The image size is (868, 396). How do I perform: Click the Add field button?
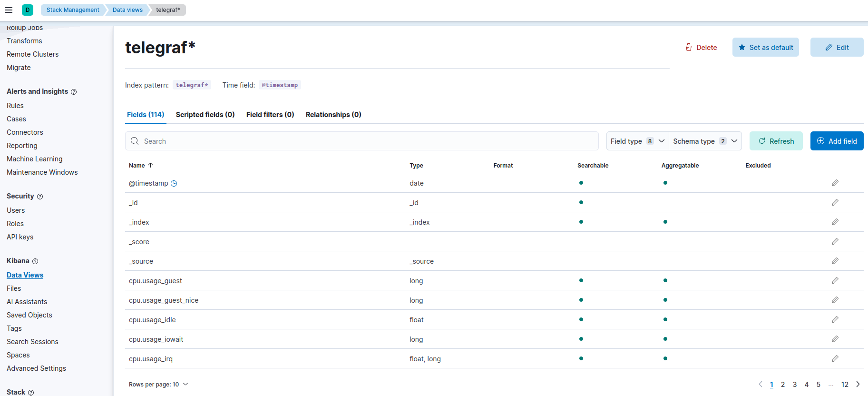coord(837,141)
